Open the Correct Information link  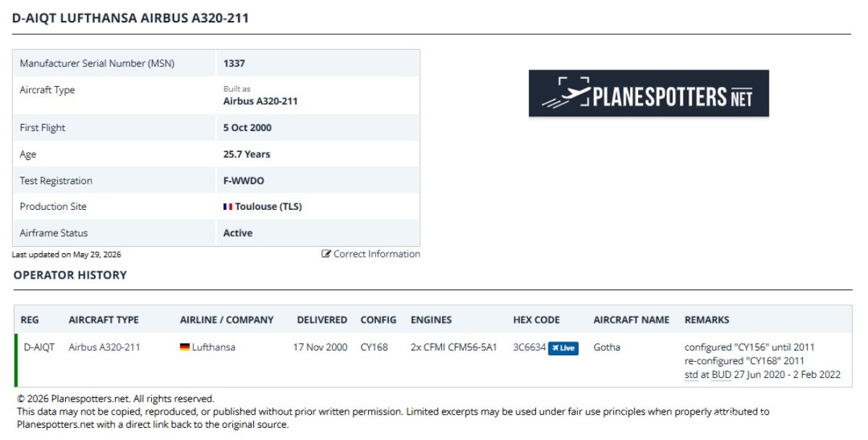point(371,254)
